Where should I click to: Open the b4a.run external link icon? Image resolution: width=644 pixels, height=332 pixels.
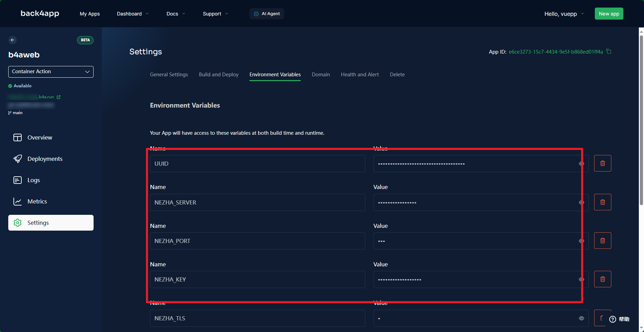58,97
